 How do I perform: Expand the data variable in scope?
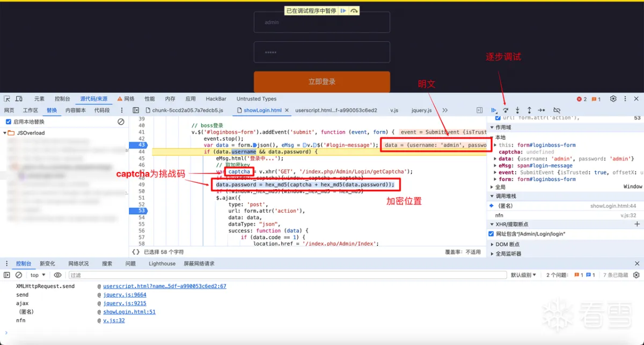click(x=496, y=159)
